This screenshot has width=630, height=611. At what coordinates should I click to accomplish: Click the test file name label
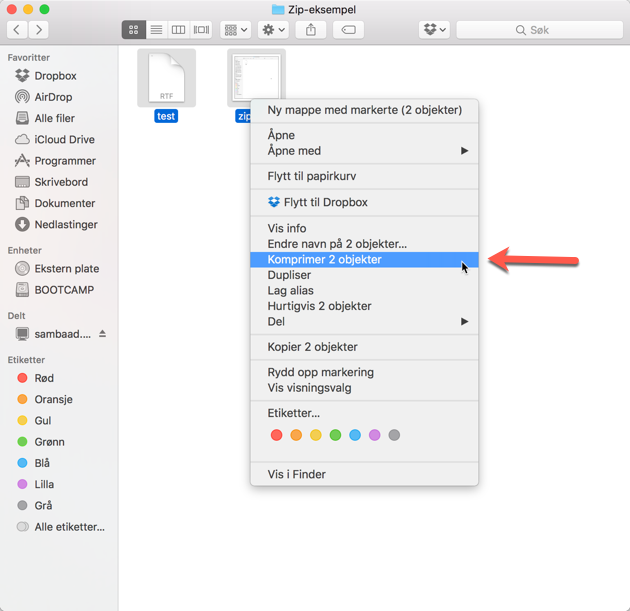[x=166, y=116]
